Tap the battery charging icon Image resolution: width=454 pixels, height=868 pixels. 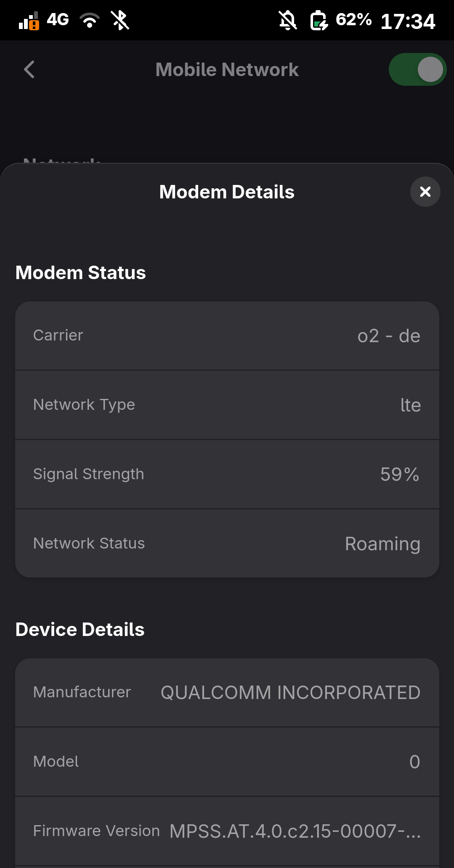(319, 21)
